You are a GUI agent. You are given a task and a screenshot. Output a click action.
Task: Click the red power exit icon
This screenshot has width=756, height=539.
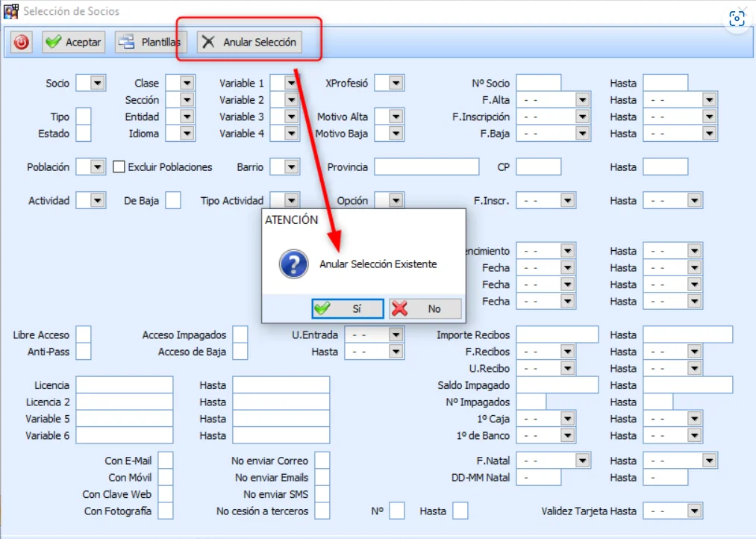coord(21,43)
